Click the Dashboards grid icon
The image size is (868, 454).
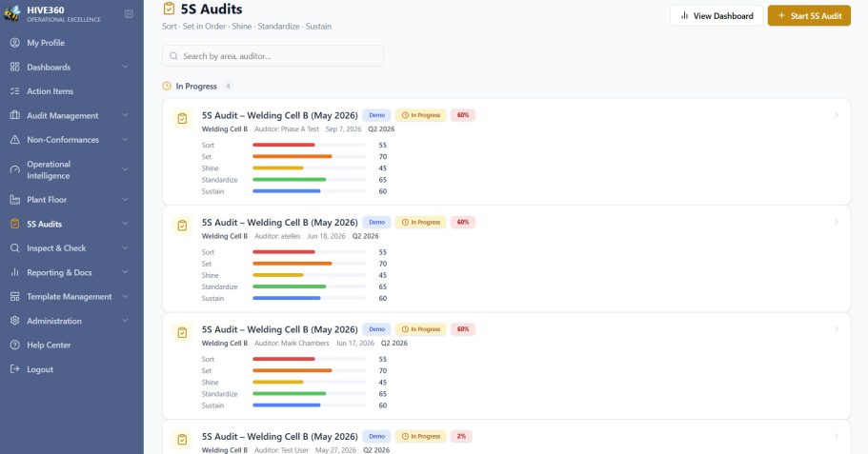[15, 67]
